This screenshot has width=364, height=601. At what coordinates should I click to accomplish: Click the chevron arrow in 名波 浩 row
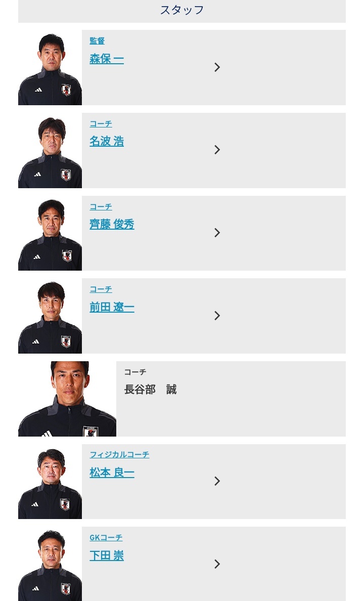(x=217, y=150)
